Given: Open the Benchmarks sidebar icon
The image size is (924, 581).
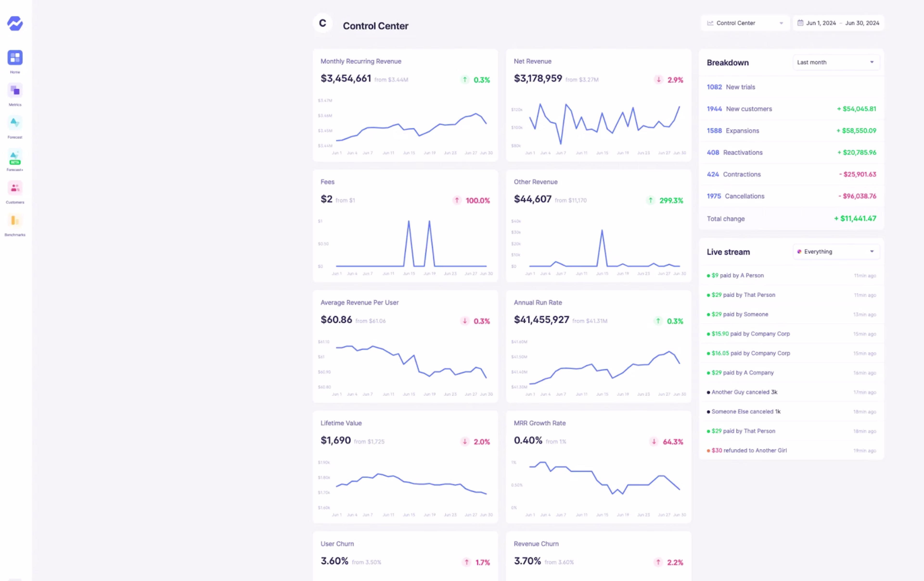Looking at the screenshot, I should (15, 221).
